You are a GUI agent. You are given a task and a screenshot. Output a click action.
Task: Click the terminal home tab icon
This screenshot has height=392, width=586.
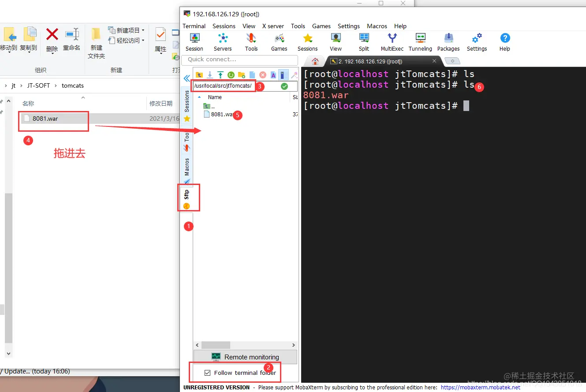(315, 61)
